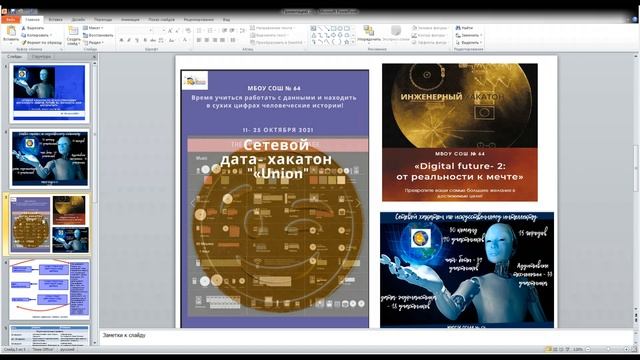Toggle Center text alignment
Screen dimensions: 640x360
(x=207, y=40)
